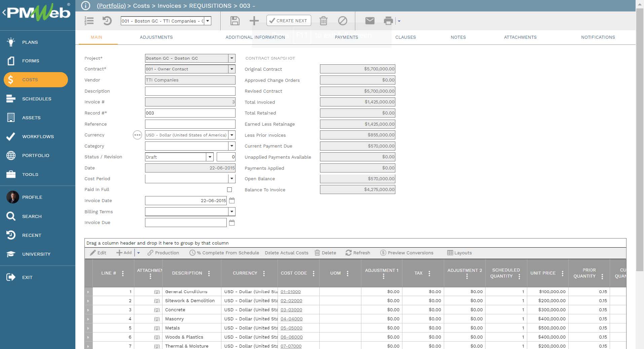This screenshot has height=349, width=644.
Task: Click % Complete From Schedule button
Action: click(224, 253)
